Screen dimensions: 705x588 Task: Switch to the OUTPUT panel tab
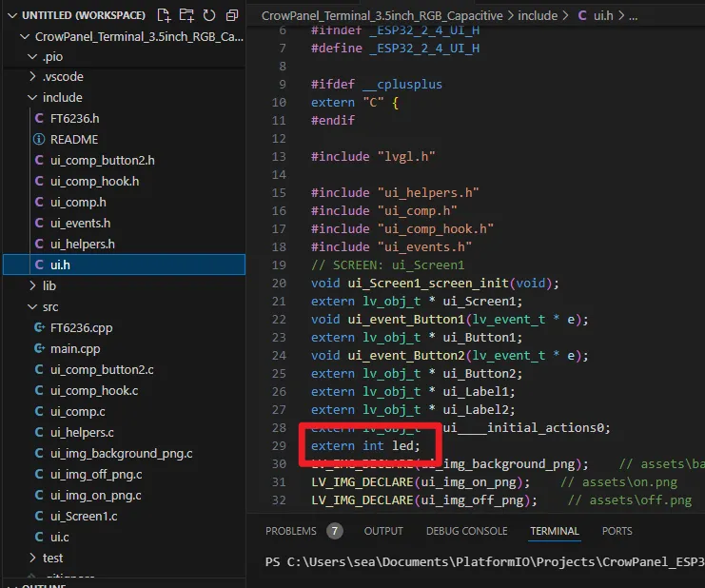point(383,531)
